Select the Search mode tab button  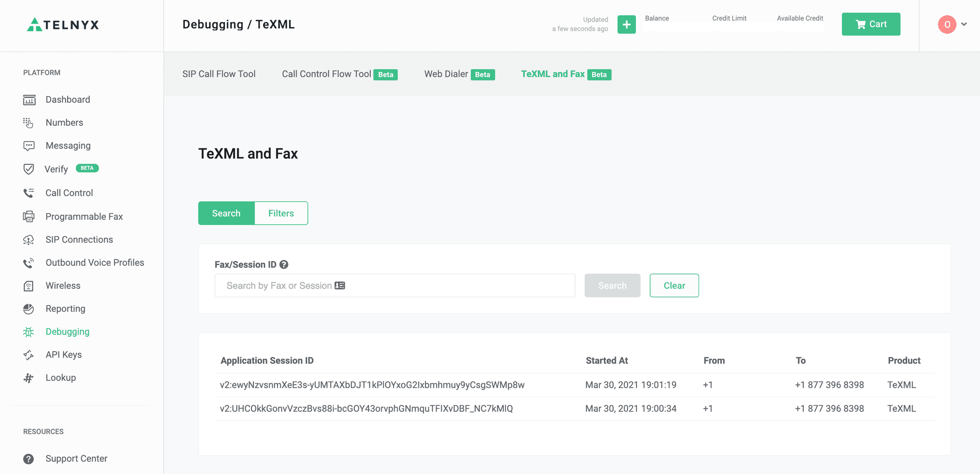click(226, 213)
